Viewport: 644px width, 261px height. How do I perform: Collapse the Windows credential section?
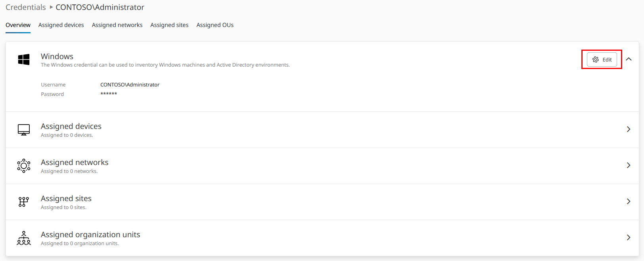coord(629,59)
